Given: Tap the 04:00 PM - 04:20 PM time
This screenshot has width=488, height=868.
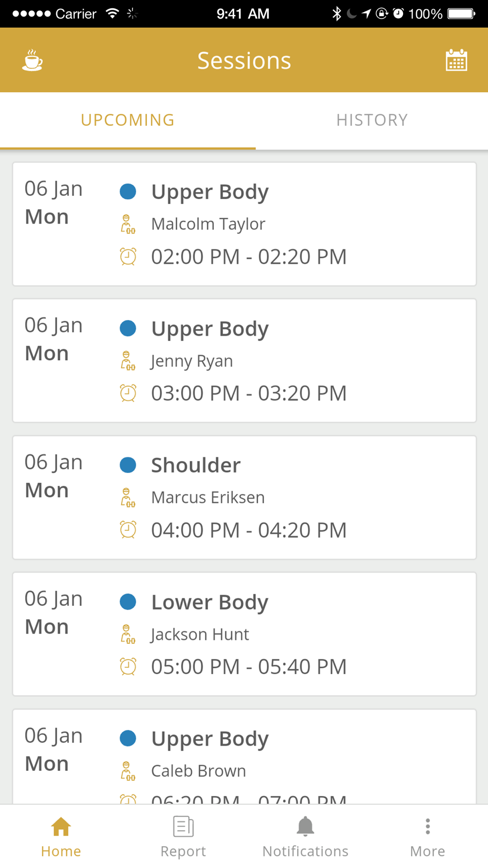Looking at the screenshot, I should click(249, 530).
